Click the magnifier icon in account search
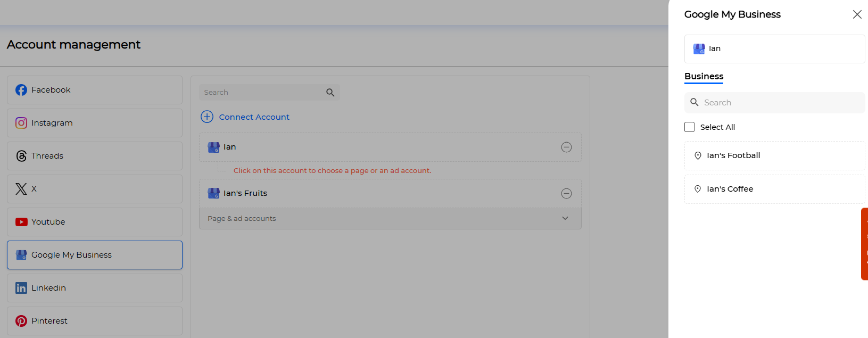This screenshot has width=868, height=338. (330, 93)
